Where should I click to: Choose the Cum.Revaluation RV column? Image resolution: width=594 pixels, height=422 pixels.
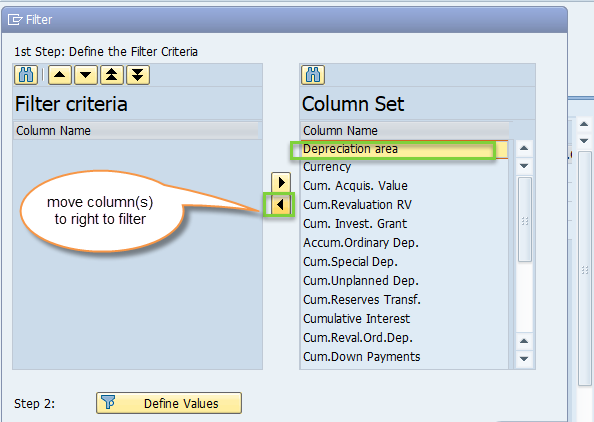click(x=404, y=205)
